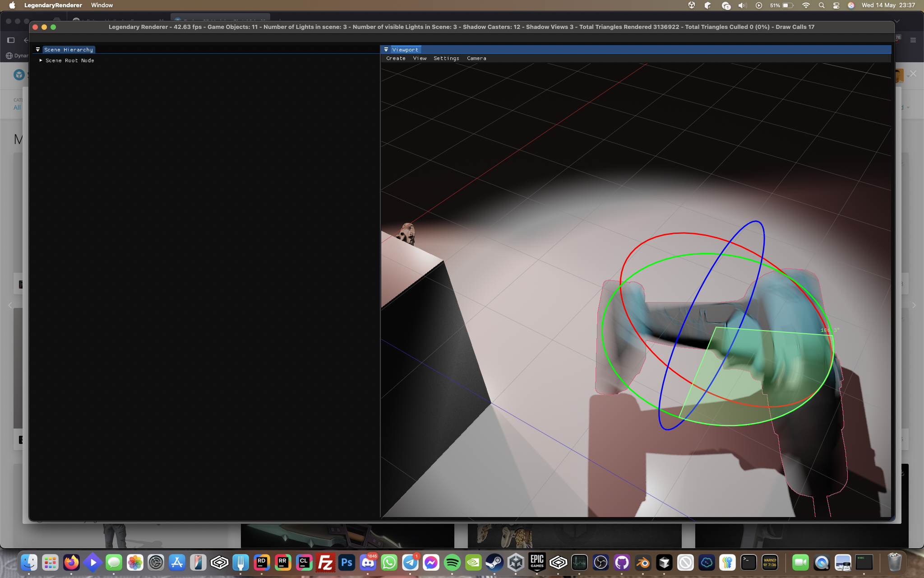Collapse the Viewport panel triangle

click(386, 50)
